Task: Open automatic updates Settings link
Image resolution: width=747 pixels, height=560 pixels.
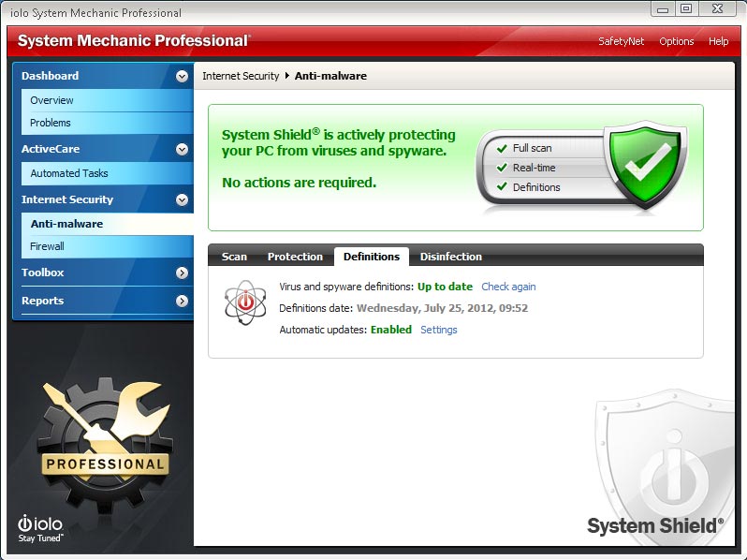Action: click(438, 330)
